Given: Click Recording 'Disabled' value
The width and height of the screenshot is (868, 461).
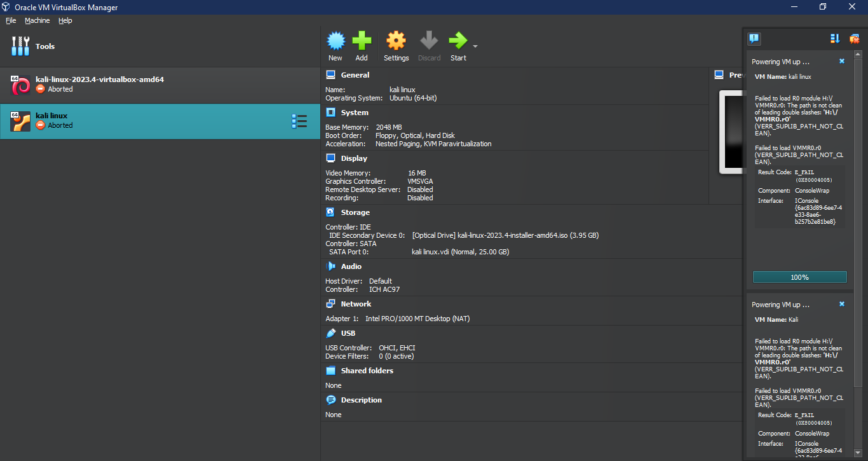Looking at the screenshot, I should 420,198.
